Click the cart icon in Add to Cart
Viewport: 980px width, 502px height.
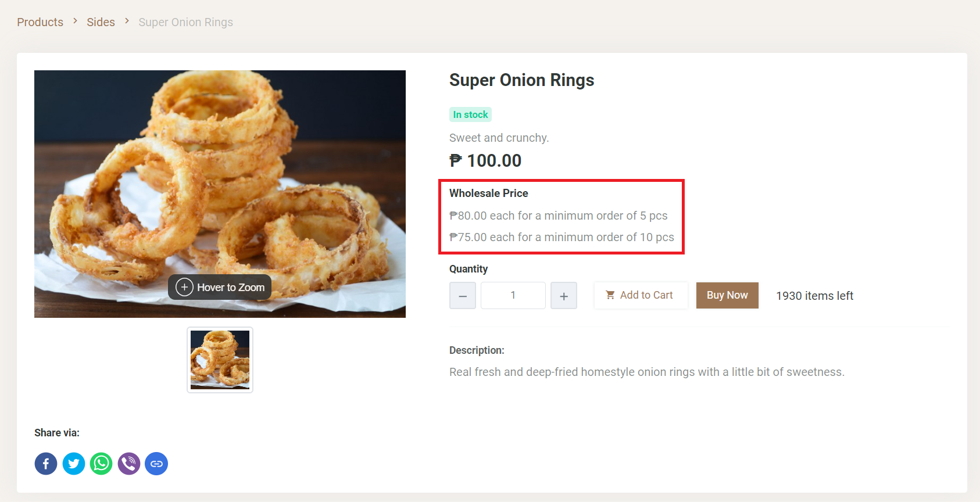click(x=610, y=295)
